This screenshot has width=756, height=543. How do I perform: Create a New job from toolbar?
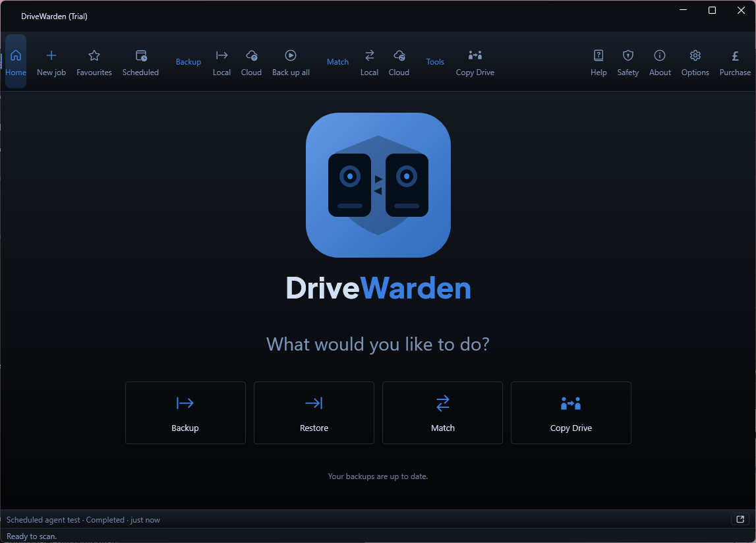51,62
